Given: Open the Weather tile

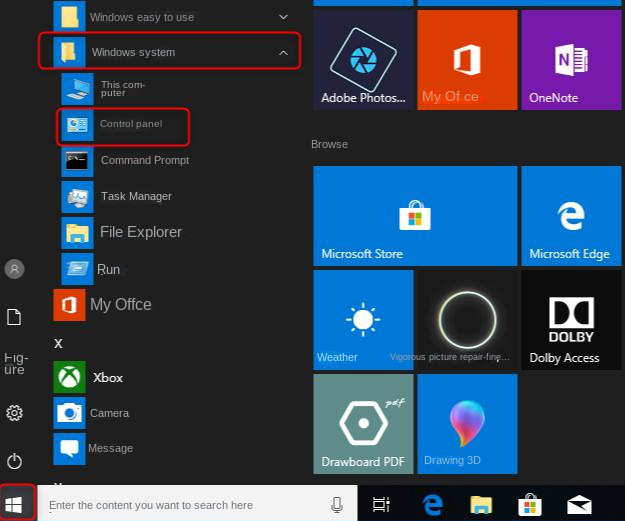Looking at the screenshot, I should (x=363, y=320).
